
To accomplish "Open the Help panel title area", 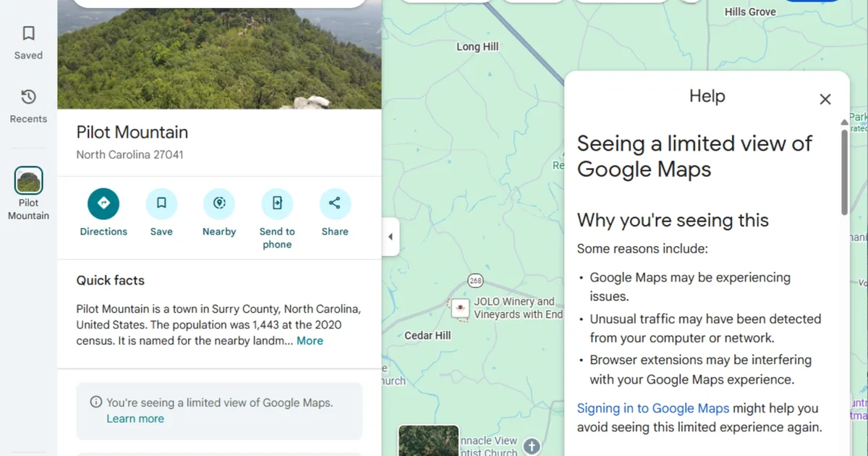I will coord(707,96).
